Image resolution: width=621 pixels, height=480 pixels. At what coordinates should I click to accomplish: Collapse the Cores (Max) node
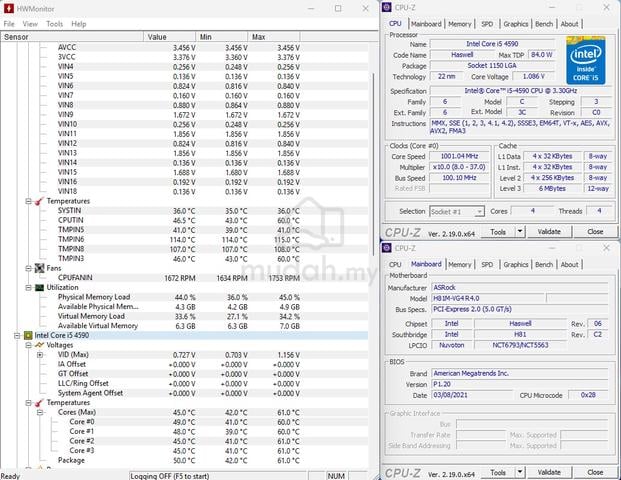pyautogui.click(x=40, y=412)
